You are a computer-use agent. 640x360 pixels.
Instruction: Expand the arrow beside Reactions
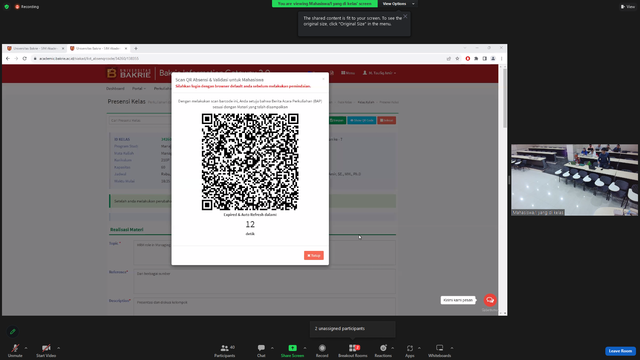point(393,348)
